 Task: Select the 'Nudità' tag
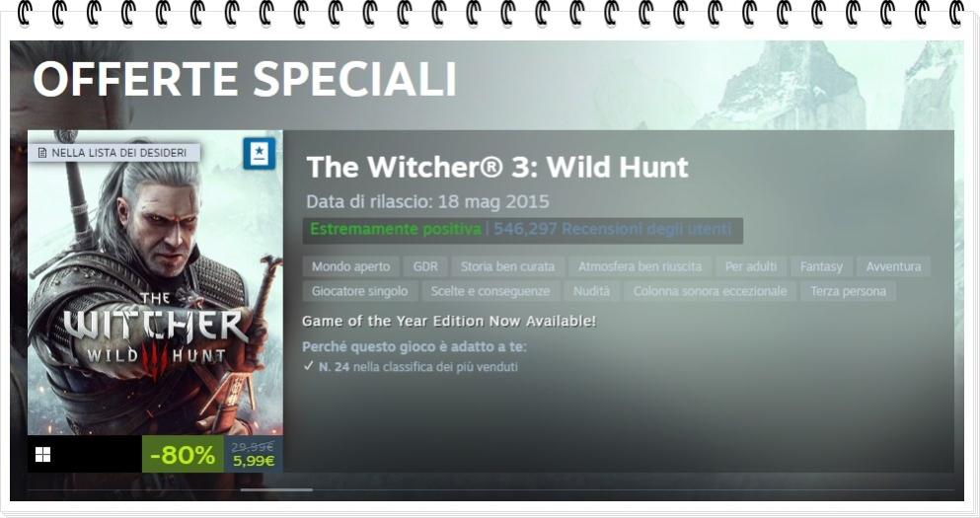click(591, 291)
